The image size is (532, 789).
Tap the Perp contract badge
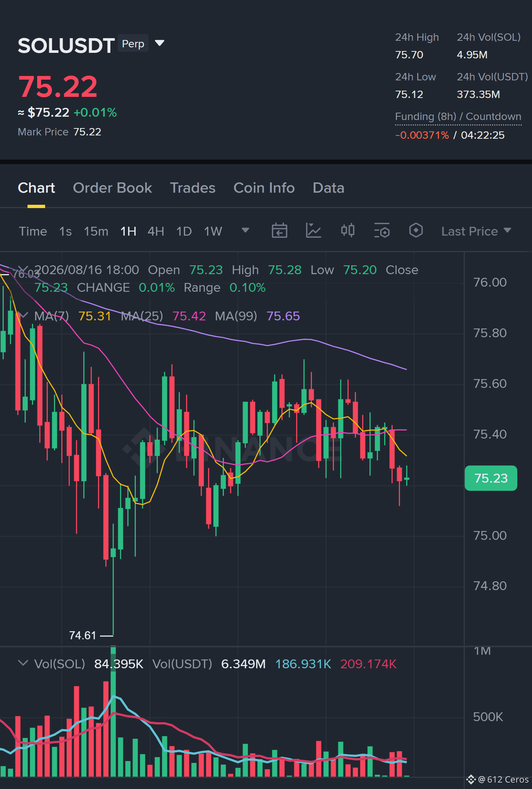tap(133, 44)
